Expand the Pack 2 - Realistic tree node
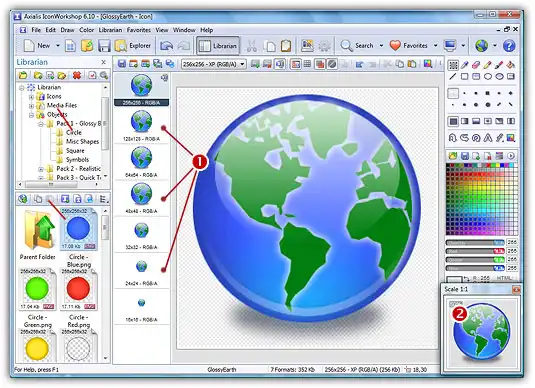The width and height of the screenshot is (535, 388). 41,169
